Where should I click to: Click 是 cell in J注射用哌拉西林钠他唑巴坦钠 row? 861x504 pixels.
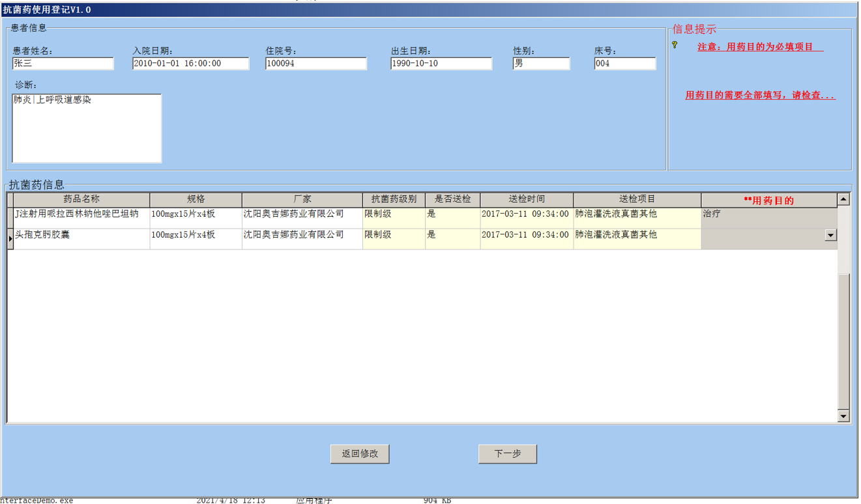452,218
